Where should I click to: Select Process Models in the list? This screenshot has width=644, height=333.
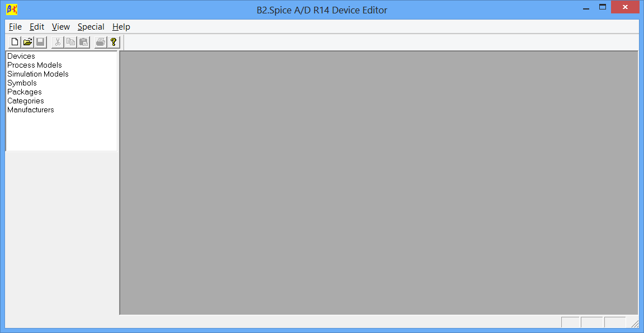pos(35,65)
